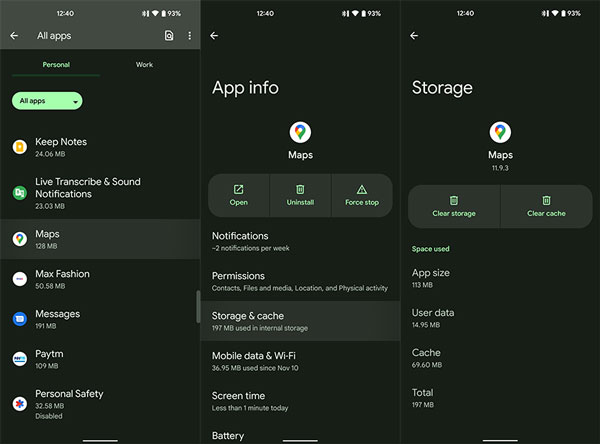Tap the navigation gesture bar on Storage screen
This screenshot has height=444, width=600.
[500, 441]
